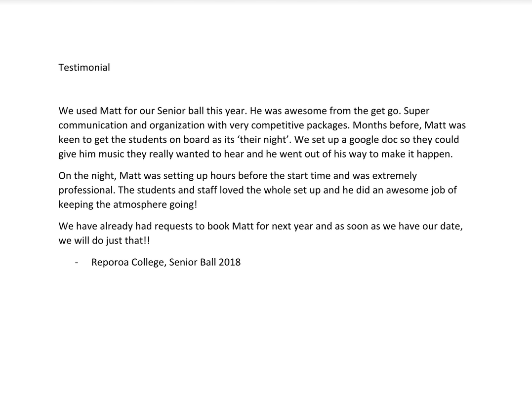532x395 pixels.
Task: Click the word "communication" in the first paragraph
Action: (93, 125)
